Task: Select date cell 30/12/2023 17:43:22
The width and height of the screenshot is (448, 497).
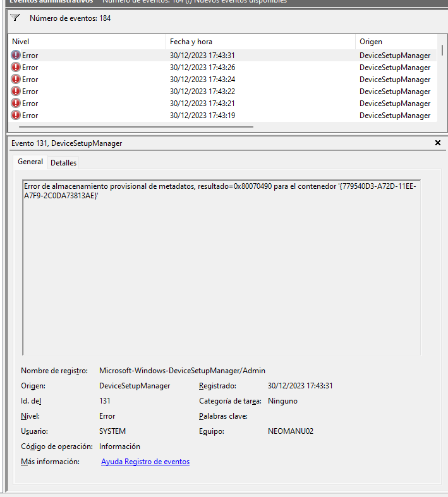Action: 202,92
